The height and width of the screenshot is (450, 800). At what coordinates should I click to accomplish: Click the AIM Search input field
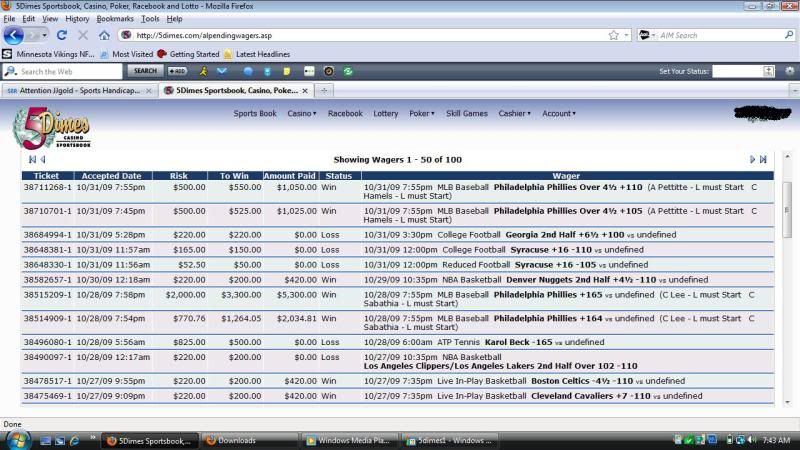click(720, 35)
